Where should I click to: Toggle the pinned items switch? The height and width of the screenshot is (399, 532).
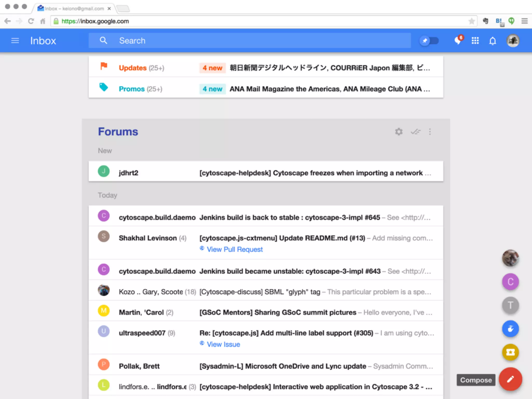pyautogui.click(x=429, y=41)
